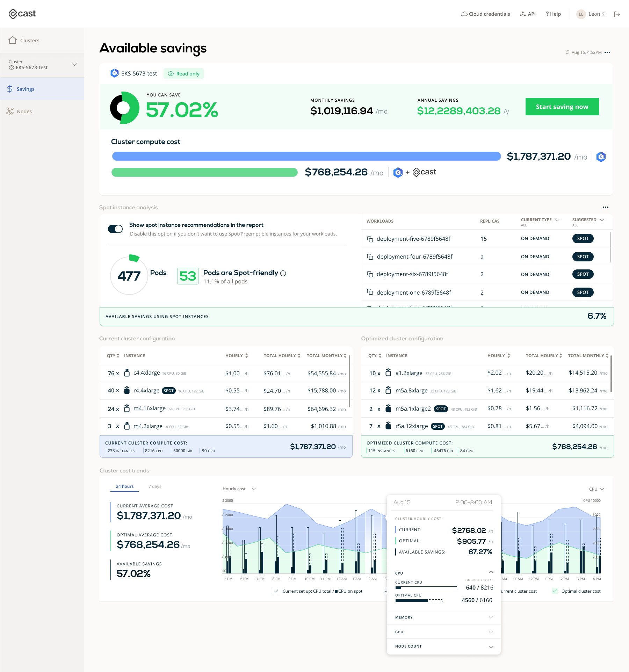Toggle the Optimal cluster cost checkbox
The width and height of the screenshot is (629, 672).
555,591
